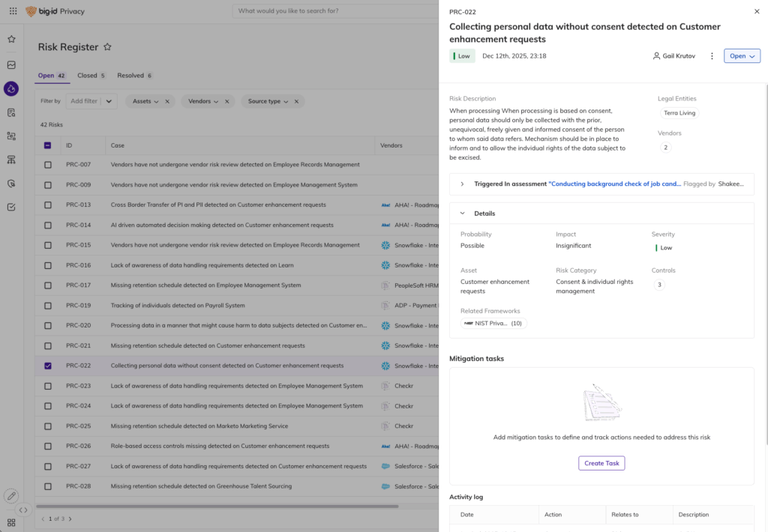Open the Vendors filter dropdown
Image resolution: width=768 pixels, height=532 pixels.
click(x=202, y=101)
